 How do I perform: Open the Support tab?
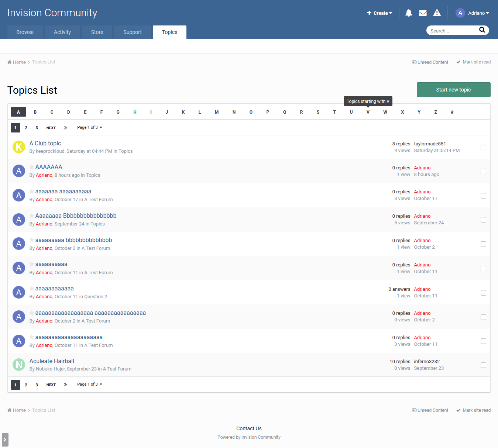(133, 32)
